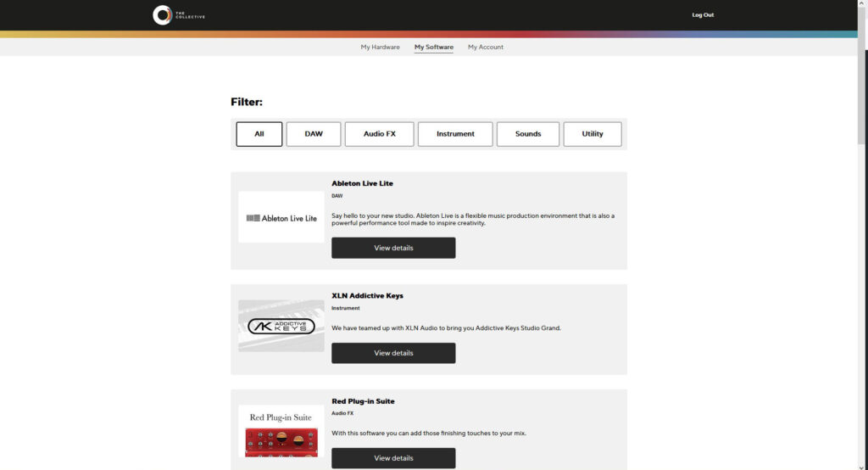Click the Red Plug-in Suite thumbnail

click(281, 431)
